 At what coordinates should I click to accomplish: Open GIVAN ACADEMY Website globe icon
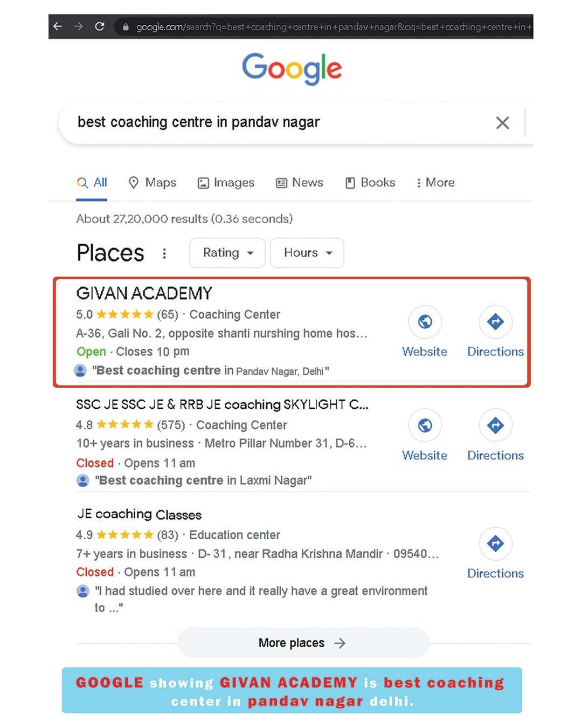coord(425,322)
